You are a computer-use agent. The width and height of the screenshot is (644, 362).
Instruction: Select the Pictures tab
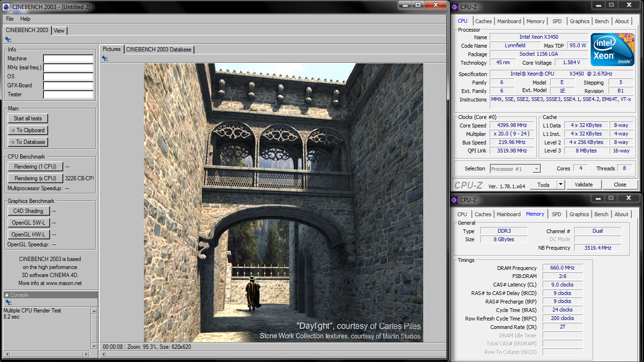pyautogui.click(x=112, y=49)
